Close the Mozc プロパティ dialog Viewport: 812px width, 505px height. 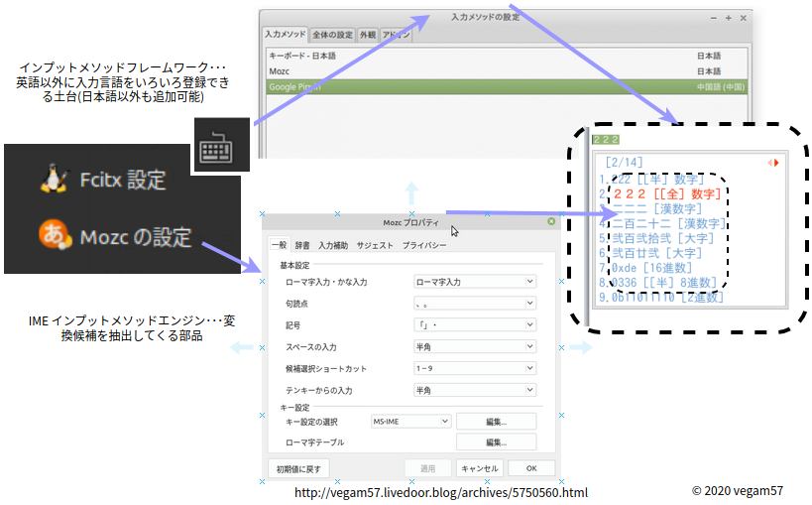[551, 221]
